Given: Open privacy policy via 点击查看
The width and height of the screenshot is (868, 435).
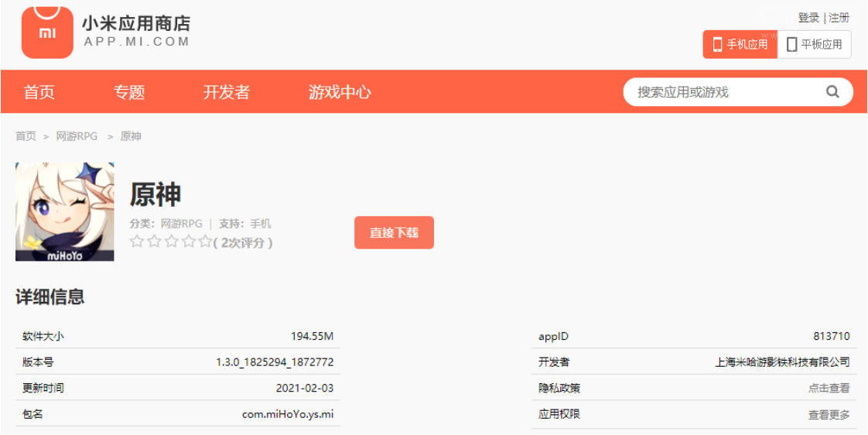Looking at the screenshot, I should [x=829, y=389].
